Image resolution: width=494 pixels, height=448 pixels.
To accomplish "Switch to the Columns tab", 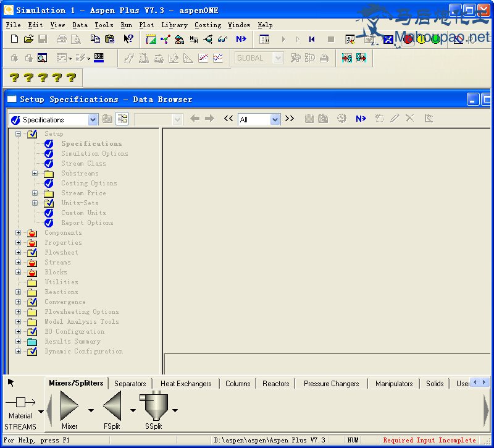I will [238, 384].
